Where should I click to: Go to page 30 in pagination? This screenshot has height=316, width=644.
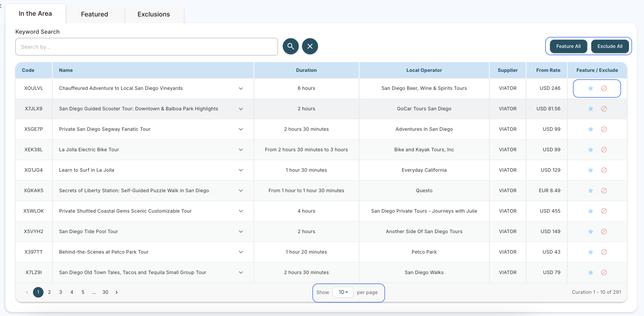click(x=105, y=292)
